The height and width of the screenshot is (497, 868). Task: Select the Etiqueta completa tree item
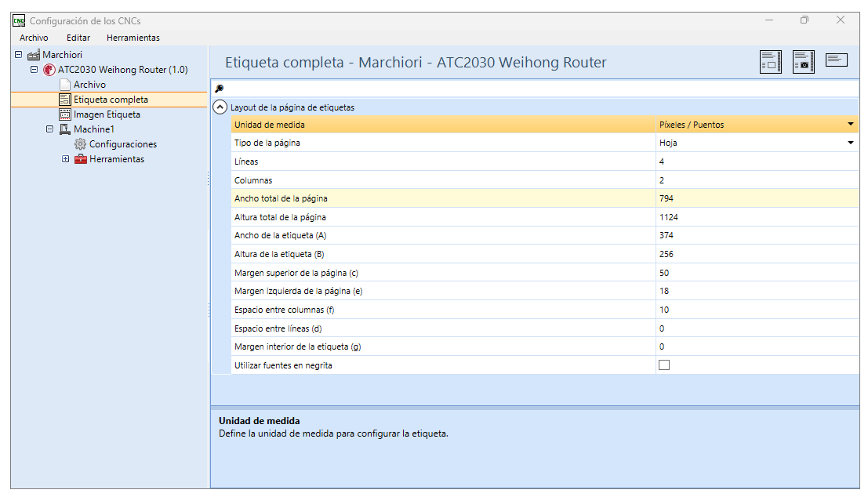(109, 100)
